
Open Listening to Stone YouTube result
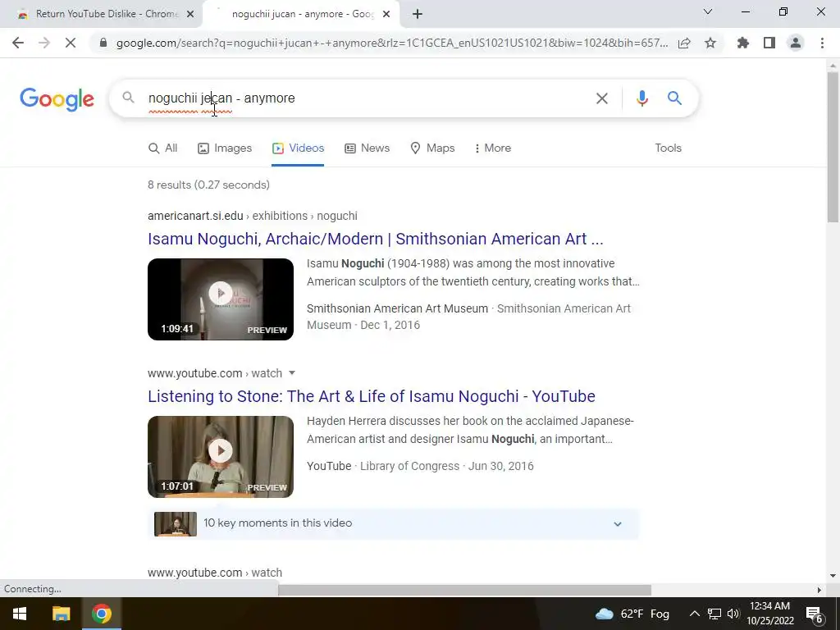372,396
